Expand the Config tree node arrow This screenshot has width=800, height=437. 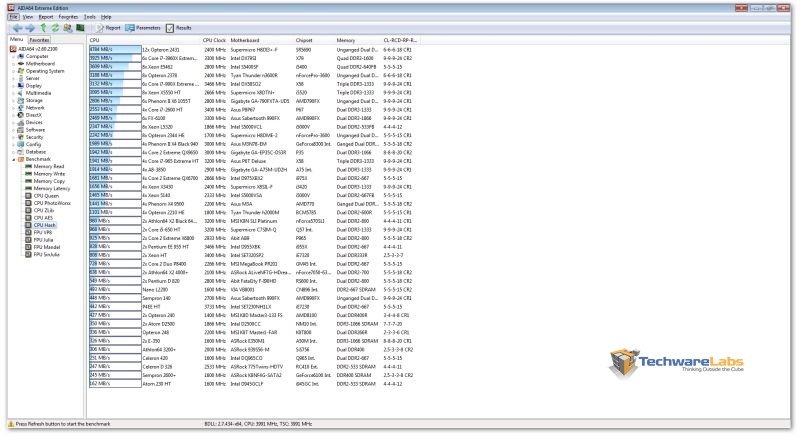tap(14, 144)
